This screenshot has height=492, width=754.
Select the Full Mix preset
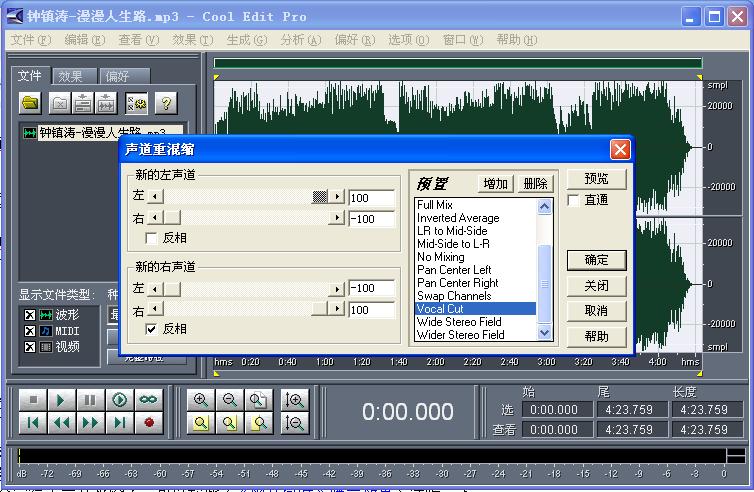[x=475, y=205]
